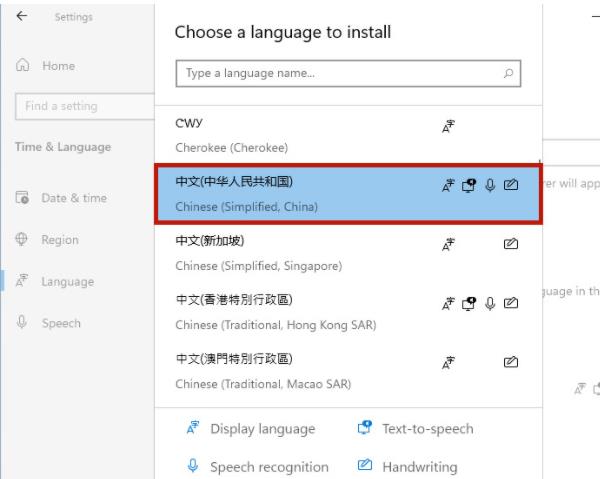Click the Date & time calendar icon
Image resolution: width=600 pixels, height=479 pixels.
[22, 197]
